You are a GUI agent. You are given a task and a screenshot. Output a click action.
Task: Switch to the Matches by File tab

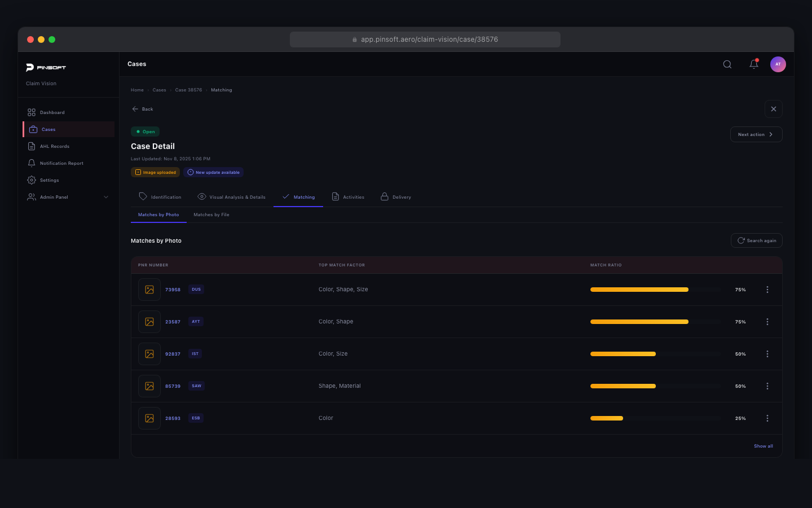point(211,214)
